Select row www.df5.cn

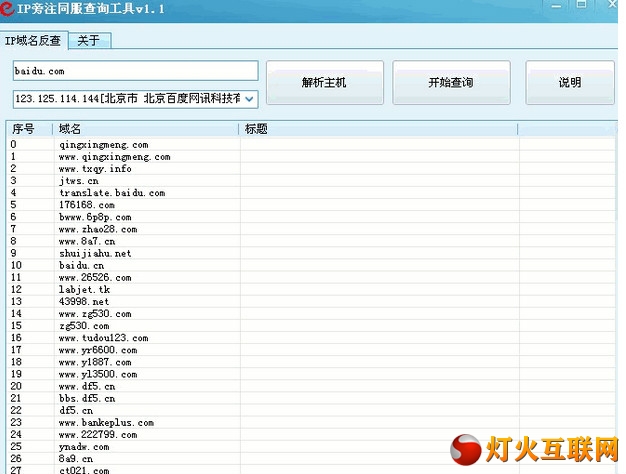tap(311, 386)
